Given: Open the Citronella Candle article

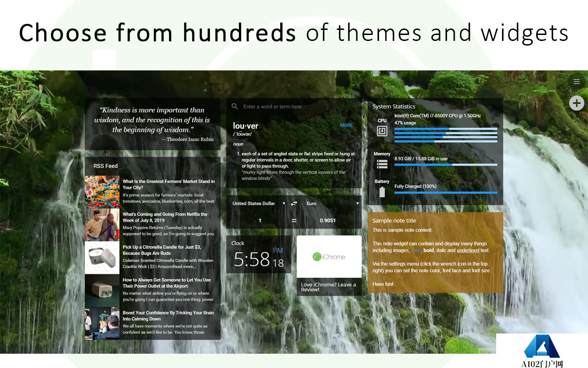Looking at the screenshot, I should (162, 250).
